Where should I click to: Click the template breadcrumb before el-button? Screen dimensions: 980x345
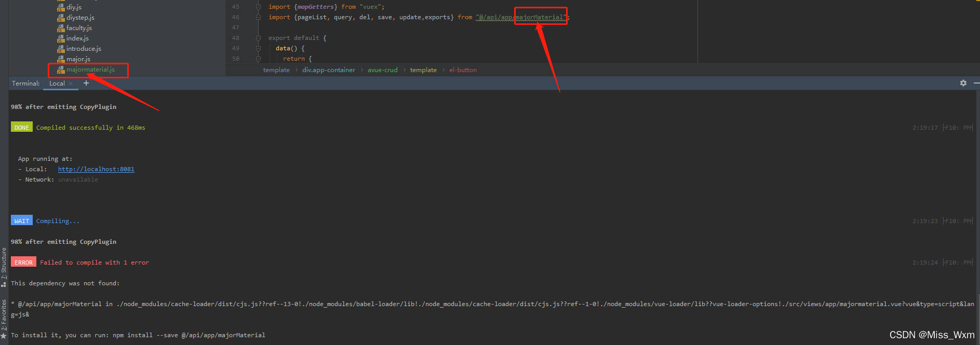(423, 70)
